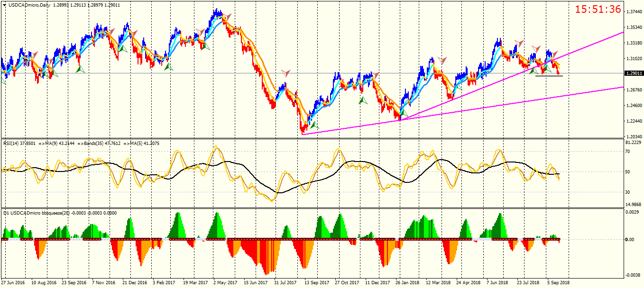This screenshot has height=288, width=644.
Task: Click the -0.0038 bbsqueeze scale value
Action: 633,275
